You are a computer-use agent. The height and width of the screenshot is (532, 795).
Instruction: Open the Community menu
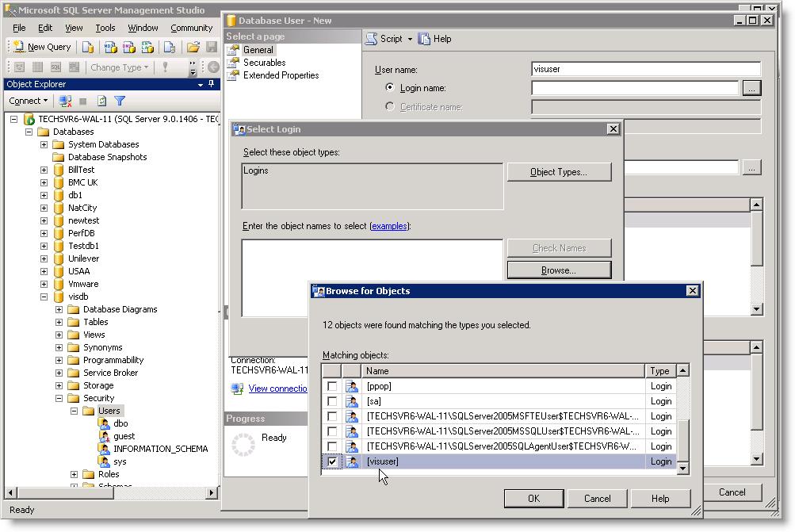pos(192,28)
